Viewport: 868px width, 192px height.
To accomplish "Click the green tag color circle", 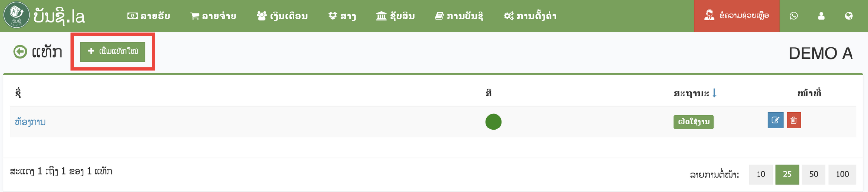I will [x=493, y=122].
